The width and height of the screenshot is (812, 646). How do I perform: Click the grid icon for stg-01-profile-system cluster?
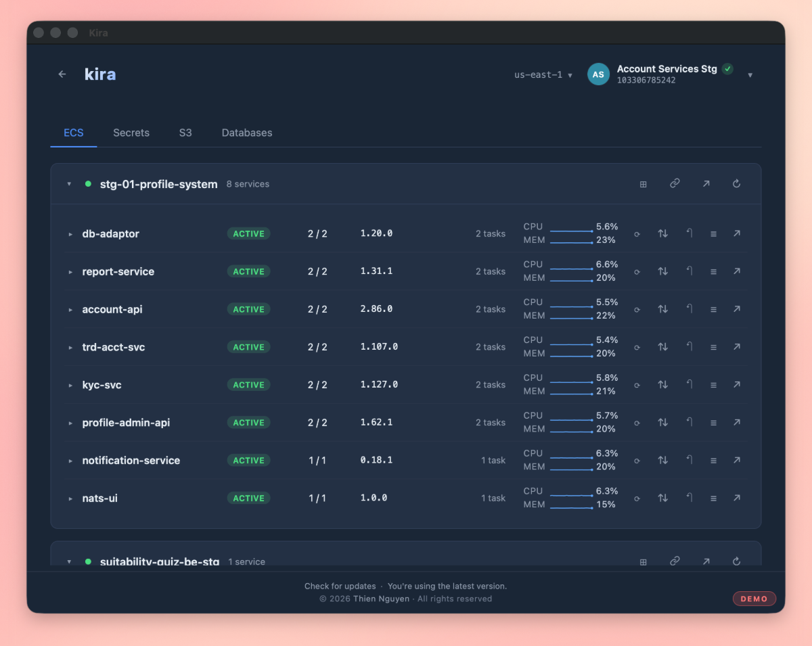(644, 184)
